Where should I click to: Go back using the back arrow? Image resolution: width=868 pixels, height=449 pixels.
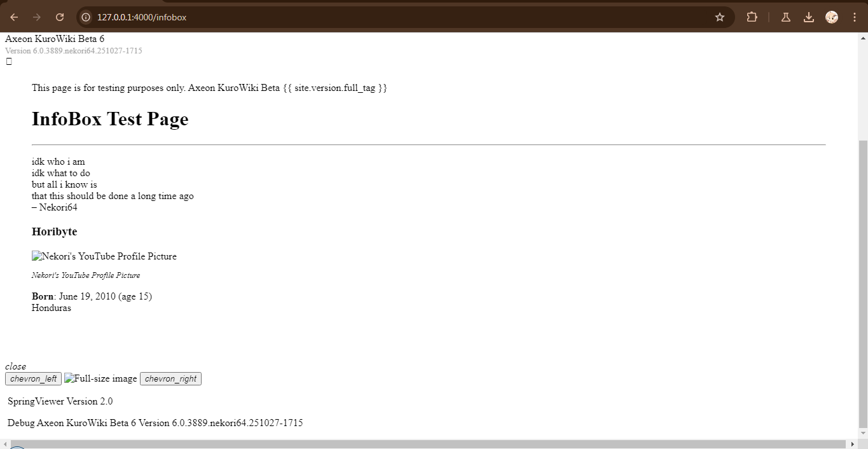click(x=13, y=17)
